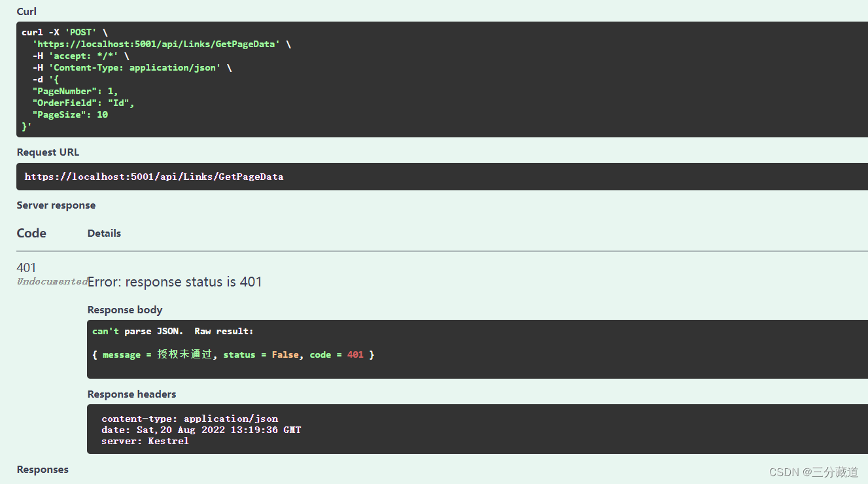
Task: Click the GetPageData URL inside curl command
Action: click(156, 44)
